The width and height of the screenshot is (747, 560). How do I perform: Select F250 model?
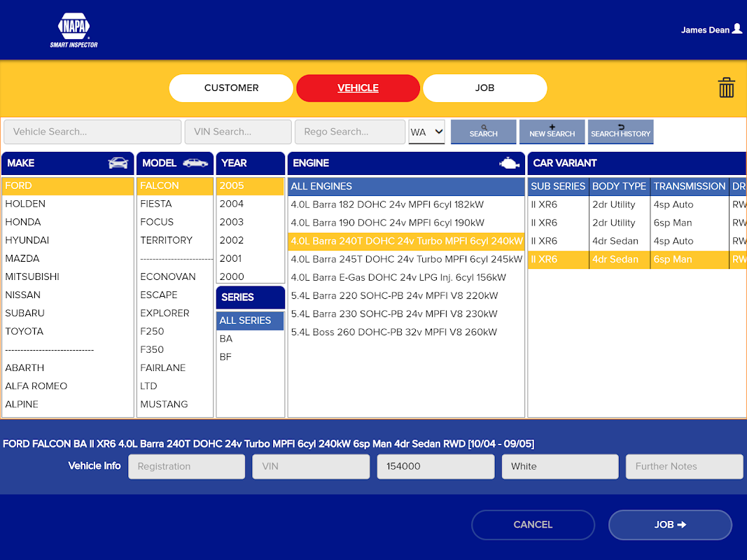(x=175, y=331)
